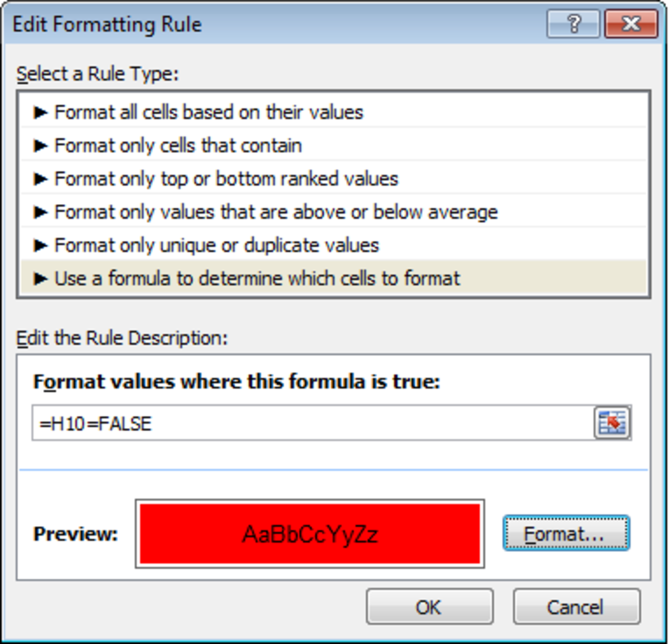Cancel editing the formatting rule
Image resolution: width=669 pixels, height=644 pixels.
576,607
